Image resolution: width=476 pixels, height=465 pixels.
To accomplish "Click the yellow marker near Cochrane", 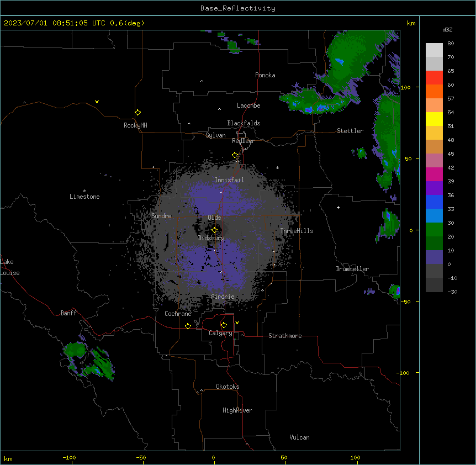I will [188, 326].
